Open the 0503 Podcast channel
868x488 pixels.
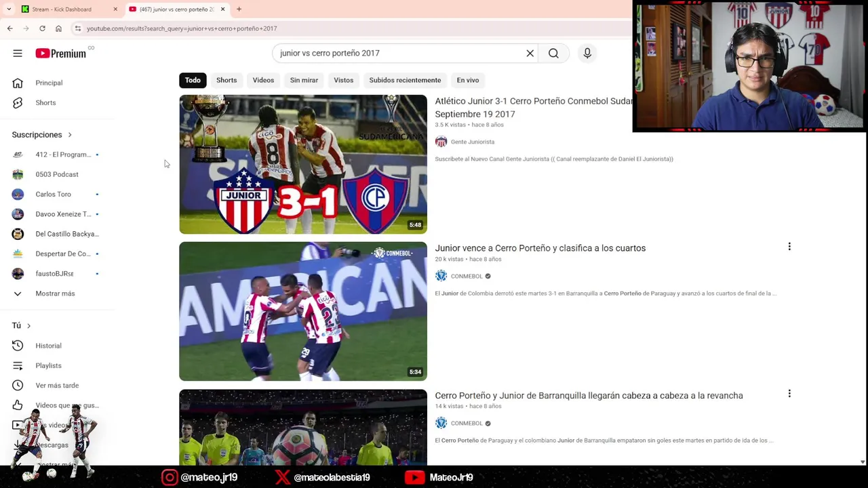click(57, 174)
